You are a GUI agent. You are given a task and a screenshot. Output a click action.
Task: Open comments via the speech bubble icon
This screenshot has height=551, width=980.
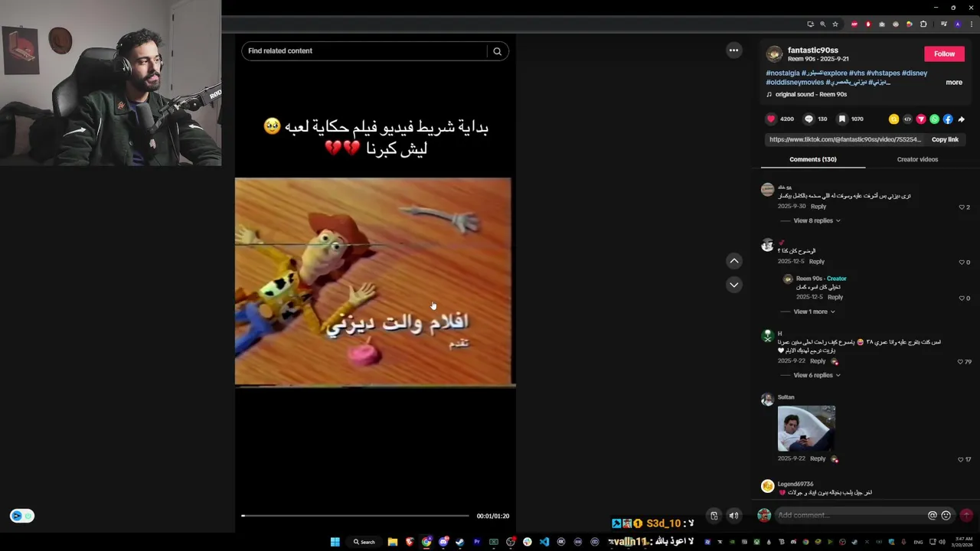pyautogui.click(x=808, y=119)
